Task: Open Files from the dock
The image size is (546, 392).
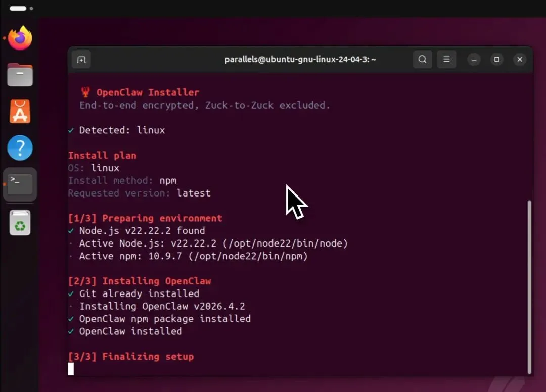Action: [x=20, y=75]
